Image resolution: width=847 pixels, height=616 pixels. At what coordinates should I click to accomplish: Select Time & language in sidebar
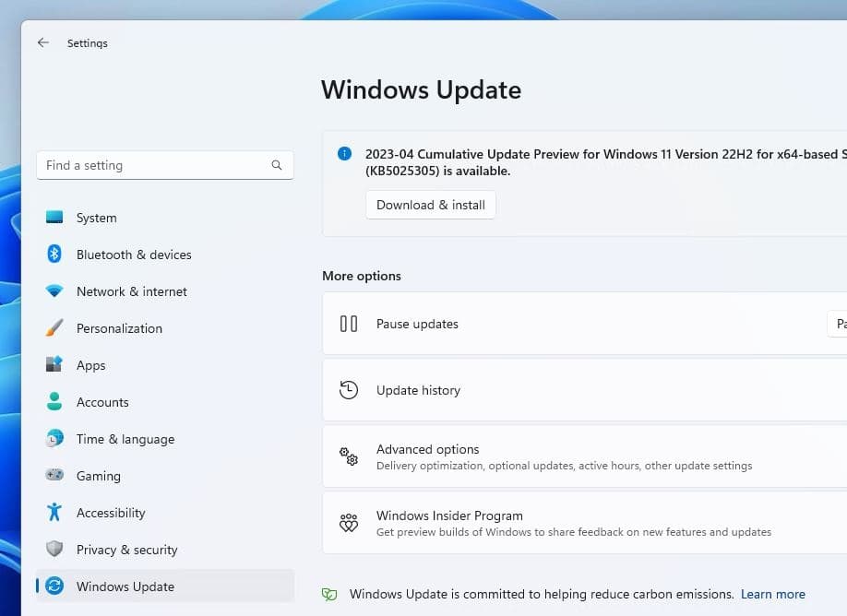[125, 439]
